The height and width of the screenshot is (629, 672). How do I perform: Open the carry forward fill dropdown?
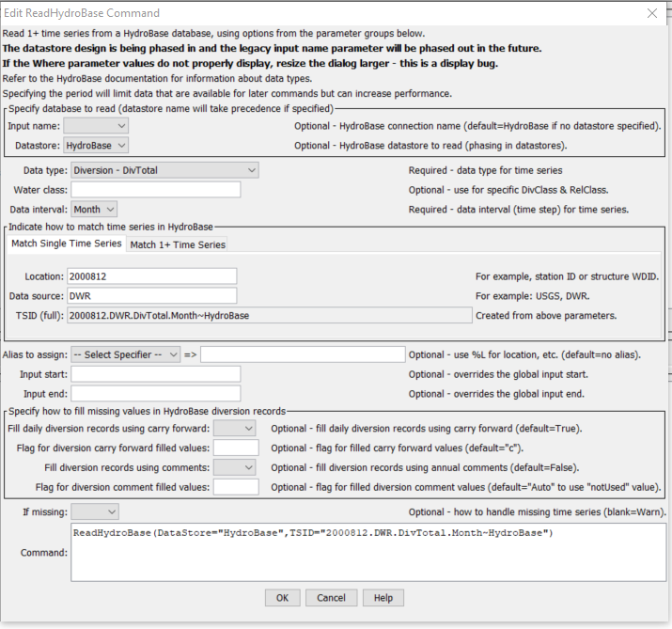234,428
